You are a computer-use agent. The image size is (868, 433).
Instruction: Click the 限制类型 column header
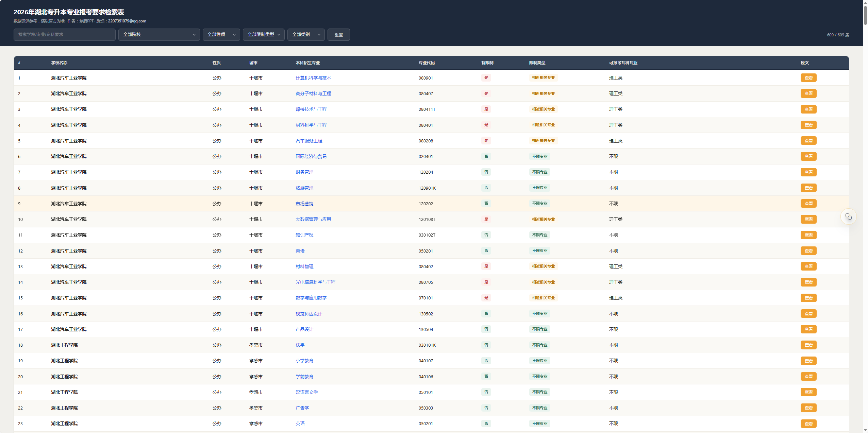[x=537, y=63]
